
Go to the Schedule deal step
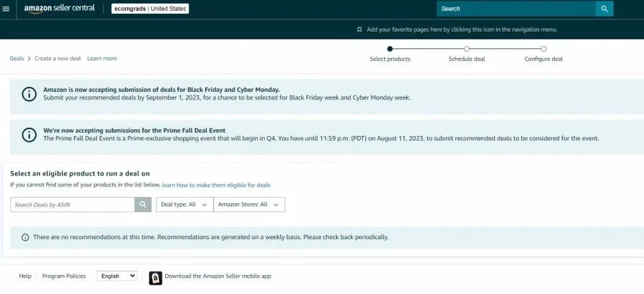tap(467, 49)
